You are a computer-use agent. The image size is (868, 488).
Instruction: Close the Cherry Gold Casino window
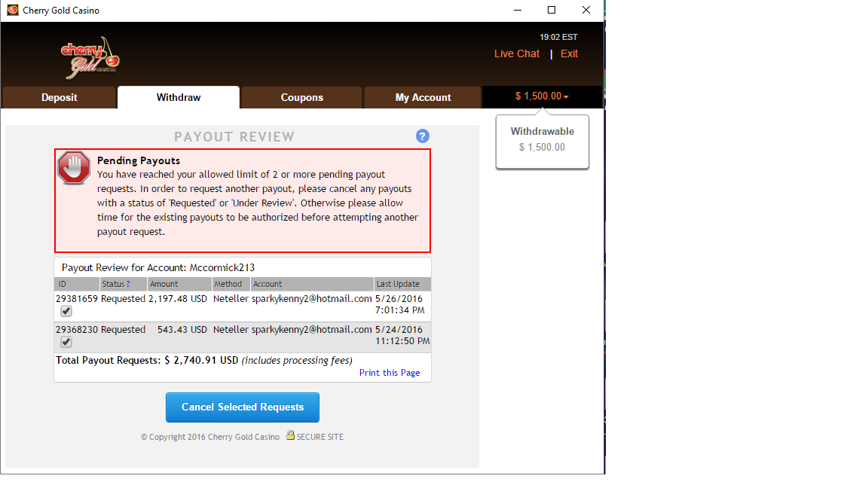point(586,10)
